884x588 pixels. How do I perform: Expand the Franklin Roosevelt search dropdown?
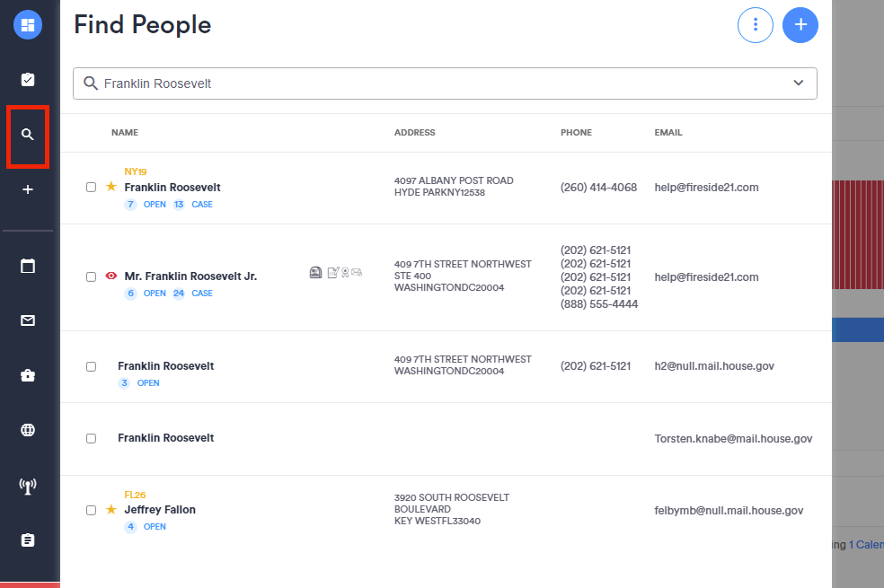pos(798,82)
